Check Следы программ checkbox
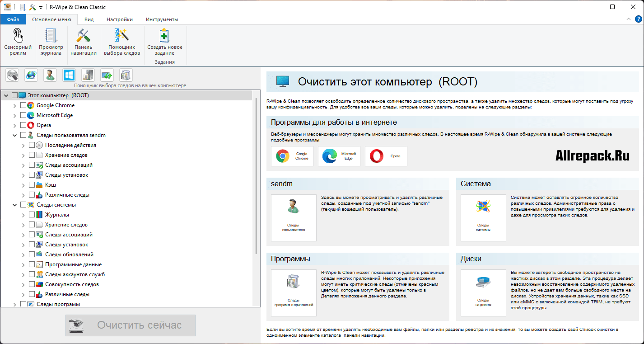Image resolution: width=644 pixels, height=344 pixels. pyautogui.click(x=23, y=304)
